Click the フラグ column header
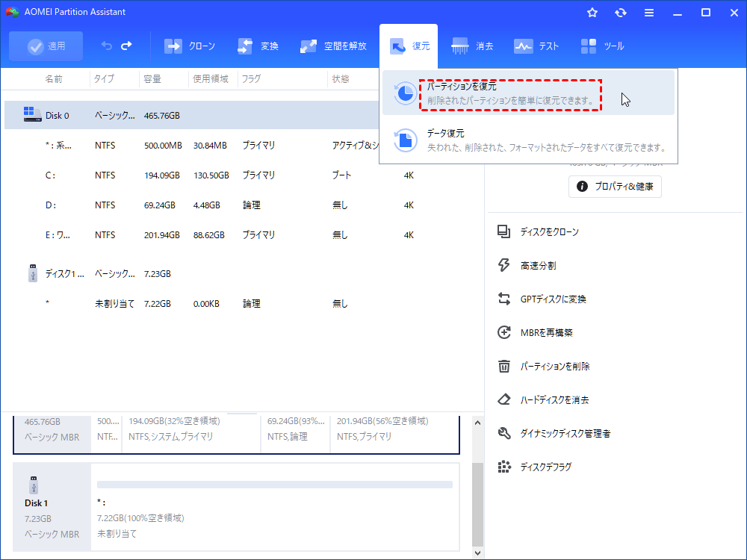The image size is (747, 560). point(251,79)
